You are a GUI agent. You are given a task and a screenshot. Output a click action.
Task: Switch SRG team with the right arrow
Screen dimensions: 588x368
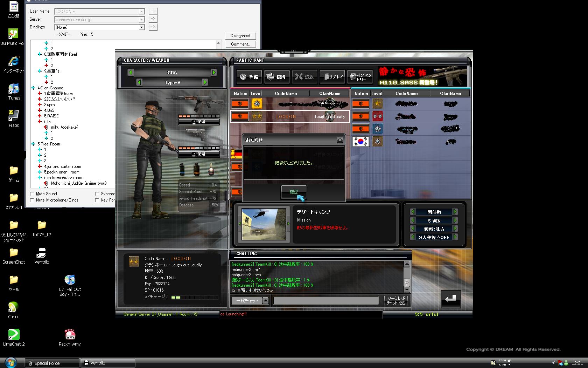click(x=213, y=73)
